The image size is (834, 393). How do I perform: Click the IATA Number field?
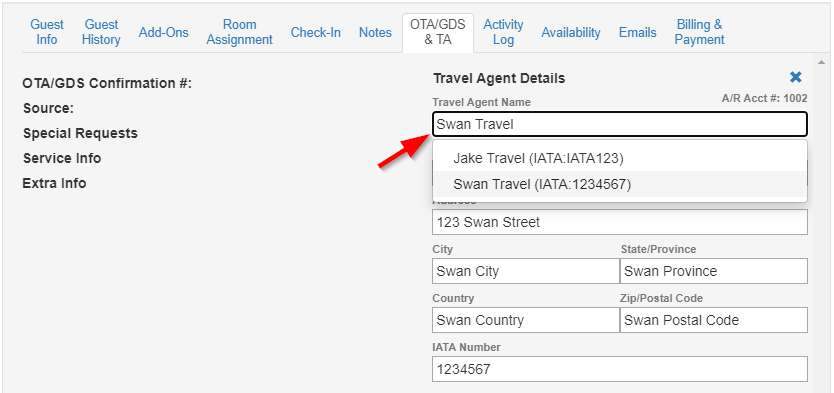[x=620, y=369]
